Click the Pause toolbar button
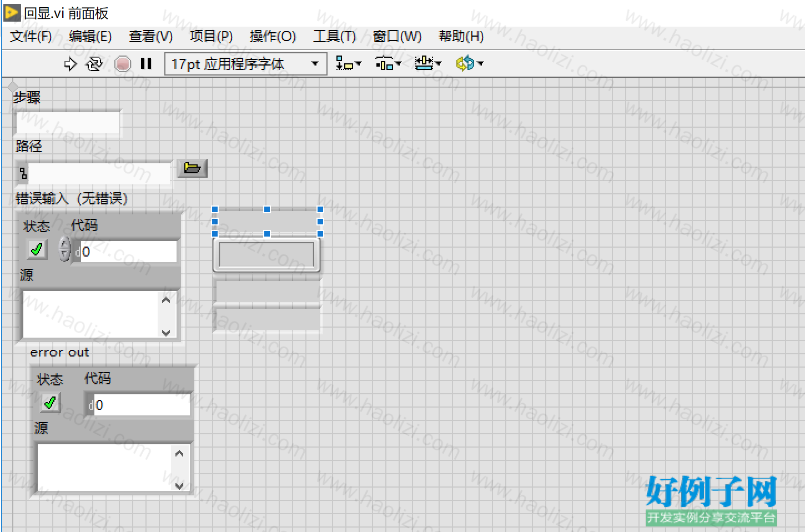Viewport: 805px width, 532px height. click(x=146, y=63)
